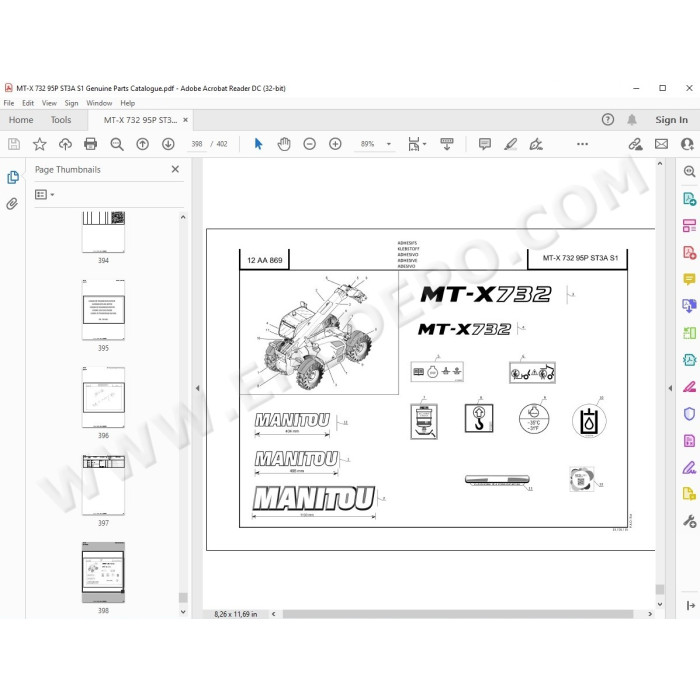
Task: Zoom out with minus icon
Action: point(309,144)
